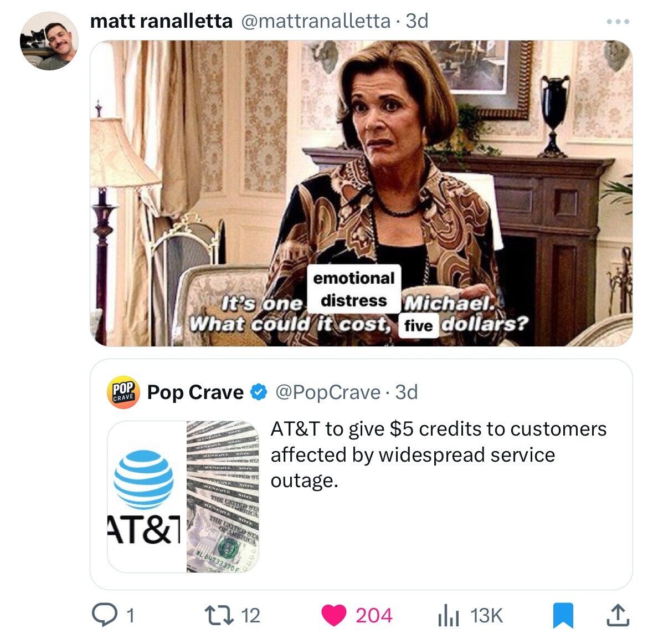Viewport: 653px width, 644px height.
Task: Open matt ranalletta's profile avatar
Action: pyautogui.click(x=49, y=41)
